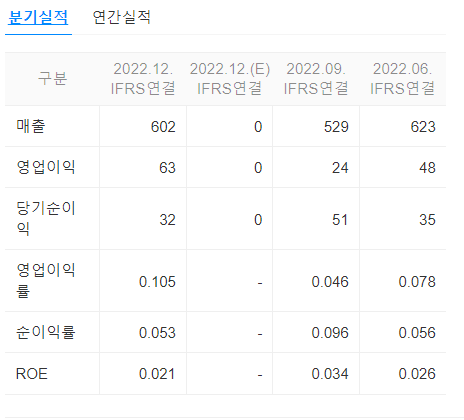Open the 연간실적 tab
Screen dimensions: 464x420
click(x=121, y=17)
